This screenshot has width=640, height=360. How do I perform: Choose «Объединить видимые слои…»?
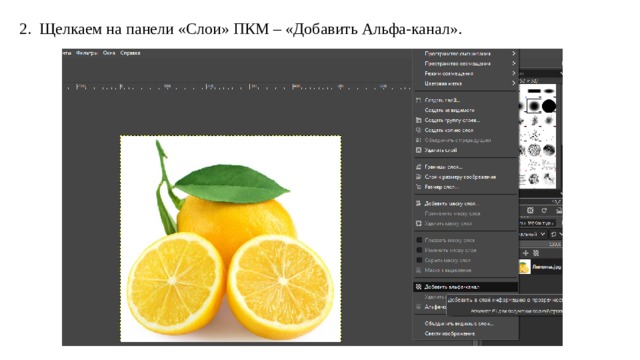[x=465, y=324]
